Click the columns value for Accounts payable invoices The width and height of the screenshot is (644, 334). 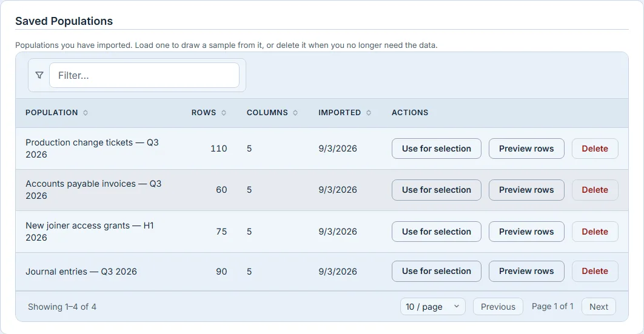pyautogui.click(x=249, y=190)
